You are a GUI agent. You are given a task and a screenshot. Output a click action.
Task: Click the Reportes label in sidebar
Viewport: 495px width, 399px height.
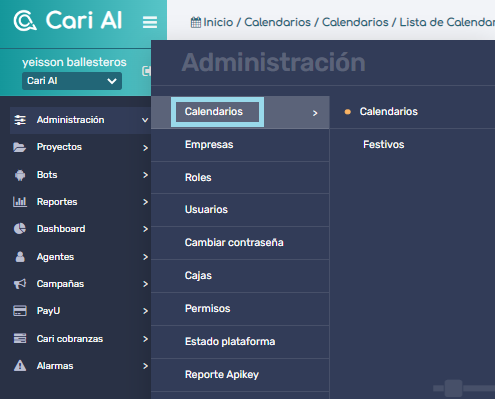[57, 202]
